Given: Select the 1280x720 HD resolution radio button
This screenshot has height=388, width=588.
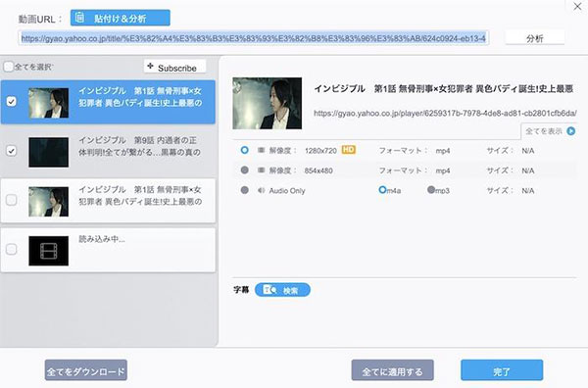Looking at the screenshot, I should [244, 150].
